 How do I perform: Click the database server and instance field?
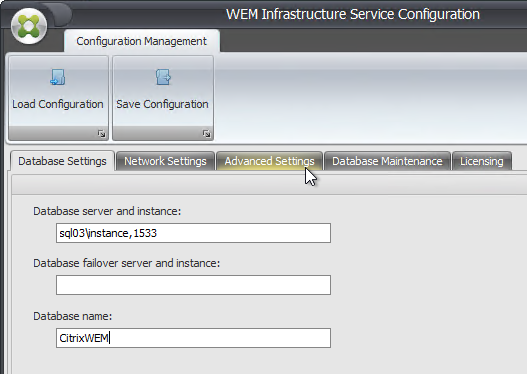click(193, 233)
